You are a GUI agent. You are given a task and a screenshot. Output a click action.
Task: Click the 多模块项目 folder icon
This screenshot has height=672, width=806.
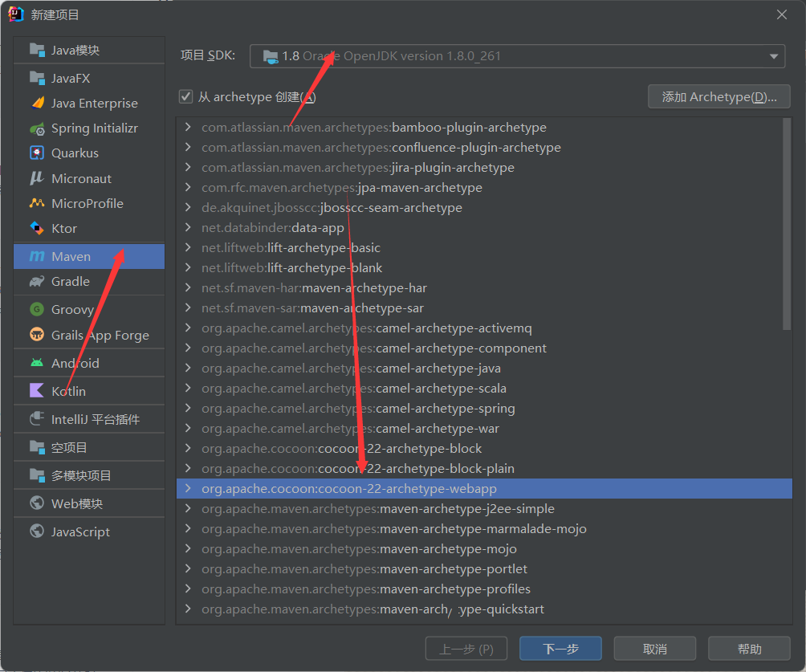tap(37, 475)
